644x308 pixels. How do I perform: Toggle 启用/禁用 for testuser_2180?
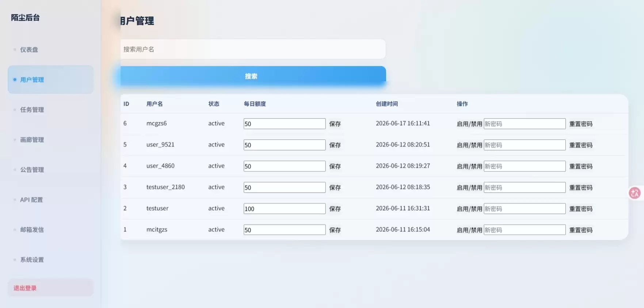point(469,187)
